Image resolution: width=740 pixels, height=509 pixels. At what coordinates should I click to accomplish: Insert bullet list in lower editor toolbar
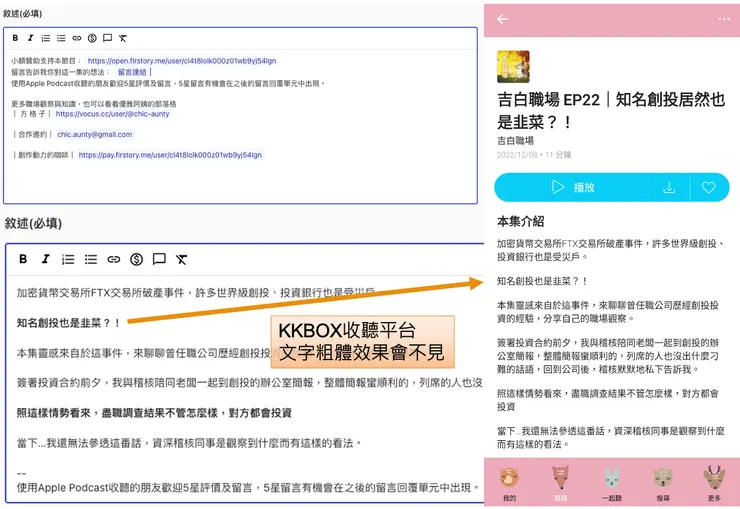91,259
